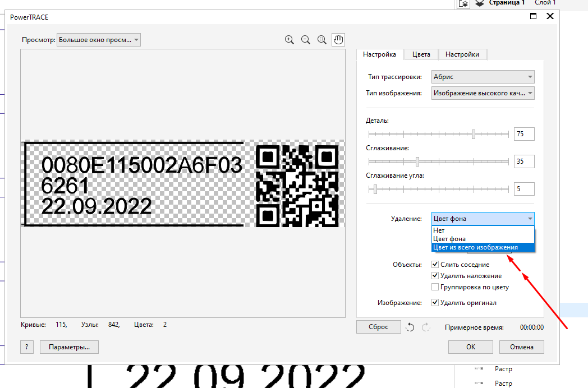Screen dimensions: 588x388
Task: Click the layers icon beside Страница 1
Action: click(480, 3)
